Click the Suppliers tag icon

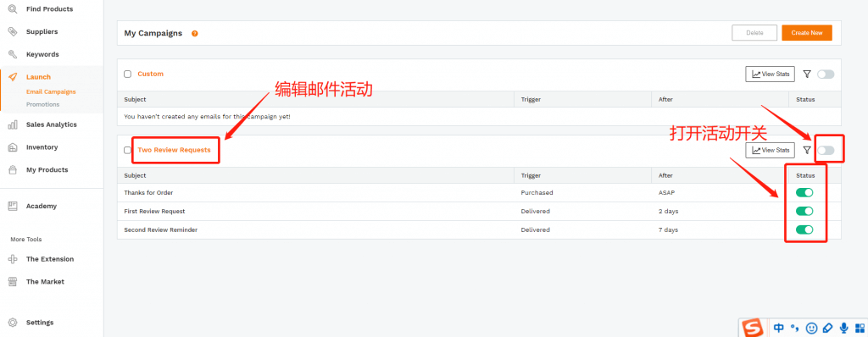12,31
